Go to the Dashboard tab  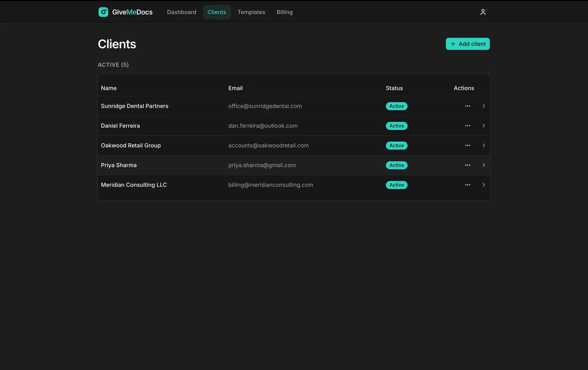(x=181, y=12)
